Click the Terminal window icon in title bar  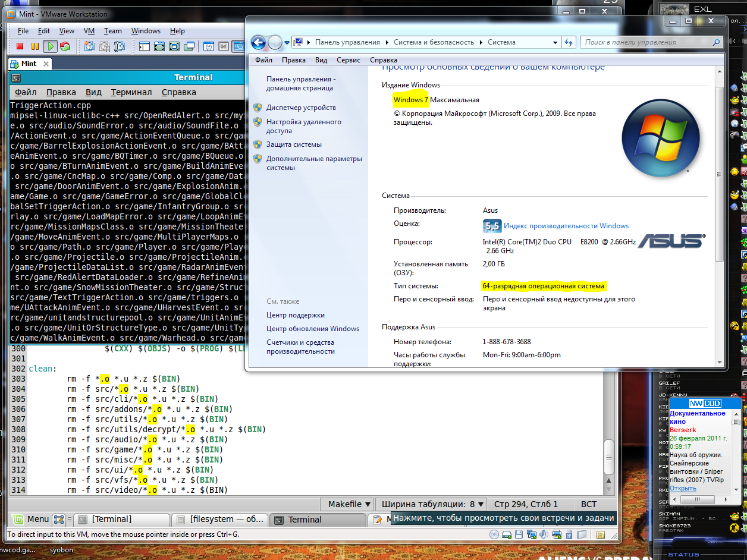[x=17, y=77]
